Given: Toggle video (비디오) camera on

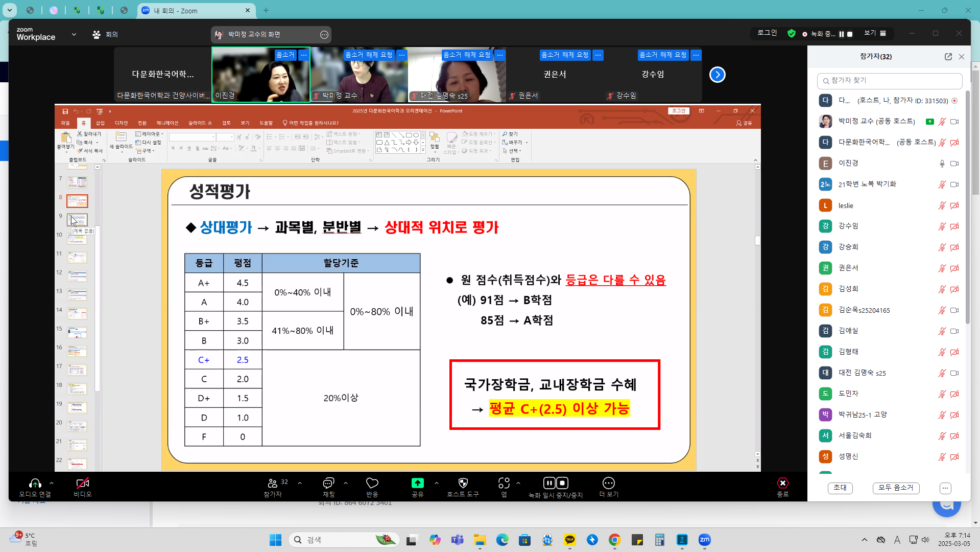Looking at the screenshot, I should [83, 483].
